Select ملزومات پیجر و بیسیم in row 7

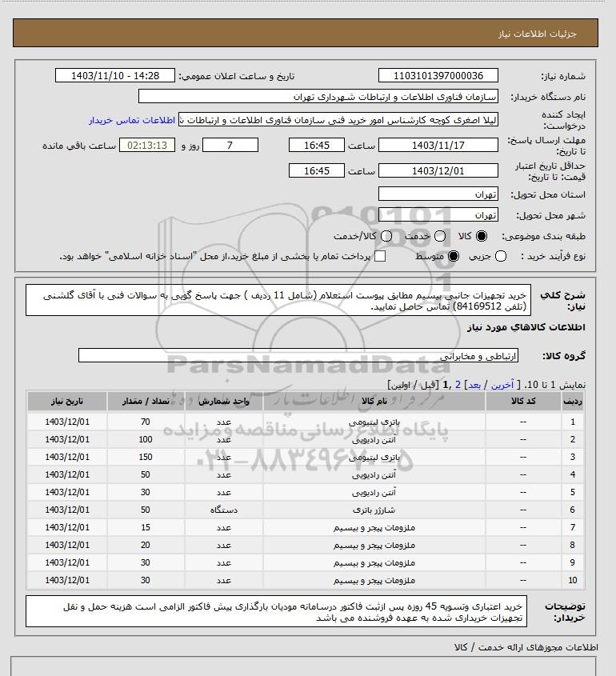(x=374, y=528)
